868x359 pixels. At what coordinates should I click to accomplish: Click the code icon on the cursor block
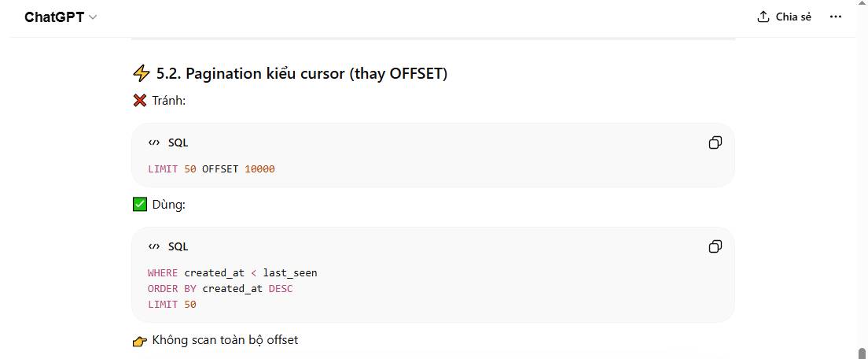pyautogui.click(x=154, y=246)
